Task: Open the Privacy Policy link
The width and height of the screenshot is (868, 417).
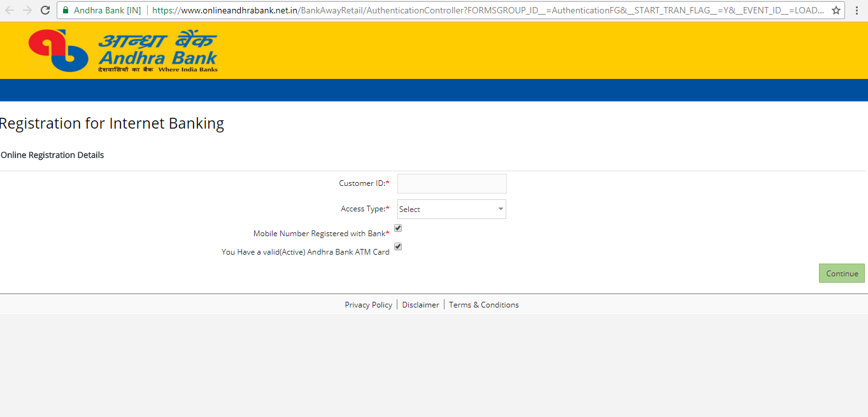Action: pyautogui.click(x=369, y=305)
